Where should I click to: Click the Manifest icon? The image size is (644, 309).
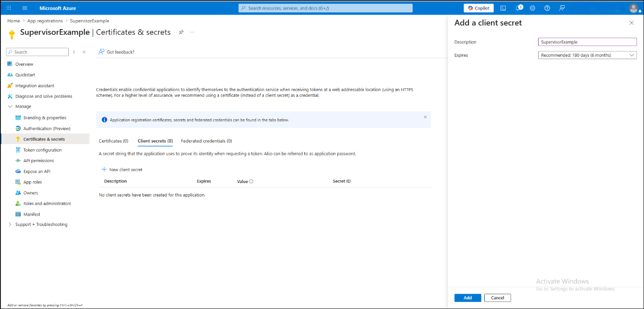[18, 214]
